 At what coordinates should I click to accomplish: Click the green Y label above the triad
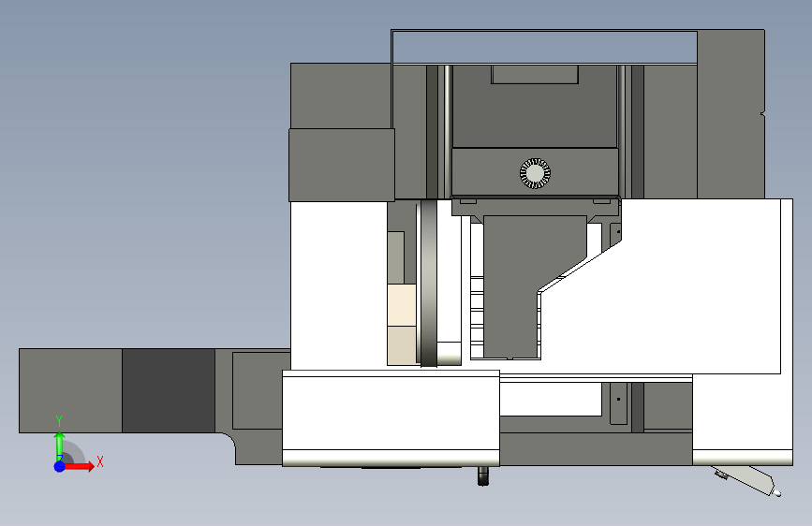pyautogui.click(x=59, y=420)
